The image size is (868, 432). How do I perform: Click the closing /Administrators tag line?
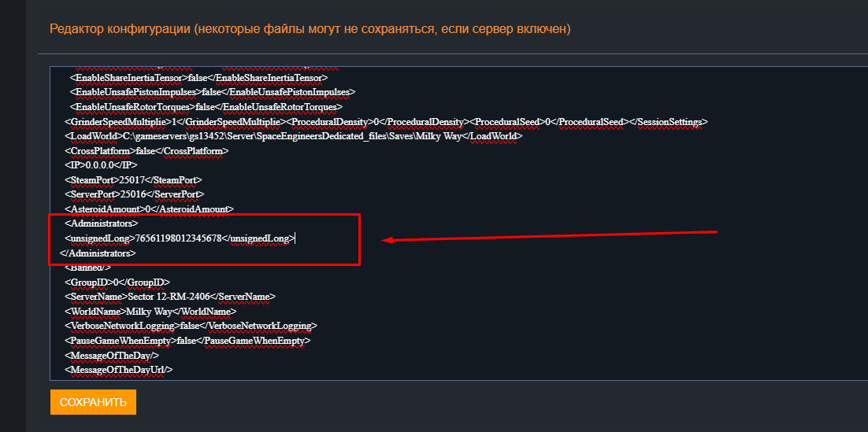pos(98,253)
